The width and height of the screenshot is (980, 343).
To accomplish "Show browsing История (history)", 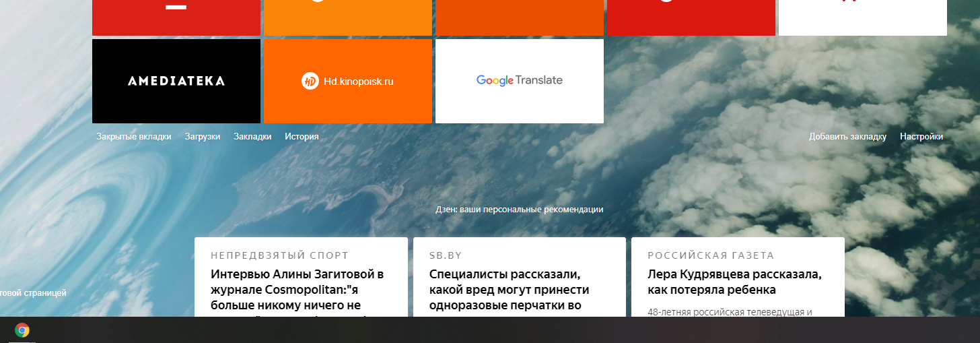I will tap(302, 136).
